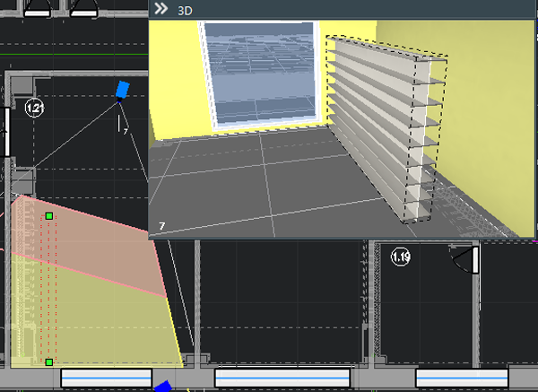Image resolution: width=538 pixels, height=392 pixels.
Task: Select the blue camera marker at bottom edge
Action: tap(163, 387)
